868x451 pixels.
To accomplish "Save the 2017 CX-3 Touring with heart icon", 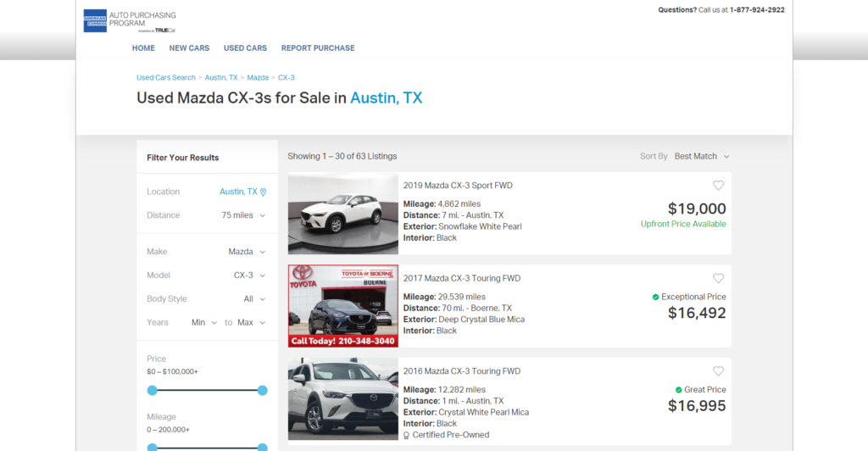I will pos(718,279).
